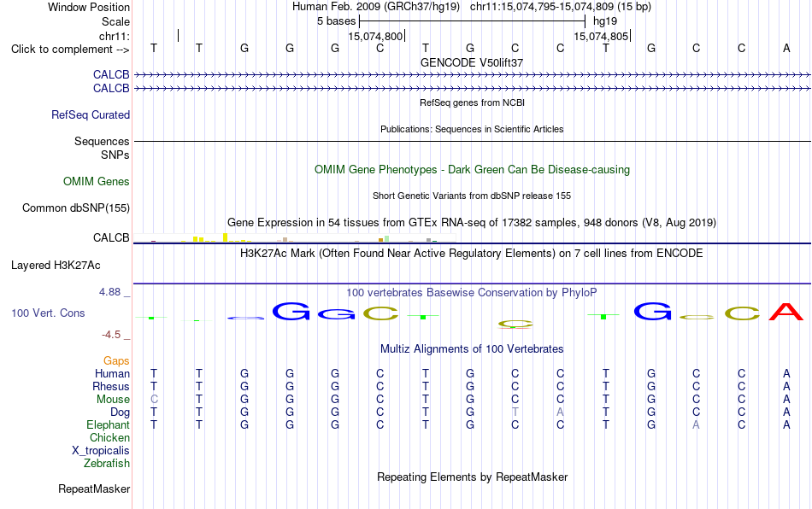
Task: Click the Sequences track label
Action: [x=102, y=141]
